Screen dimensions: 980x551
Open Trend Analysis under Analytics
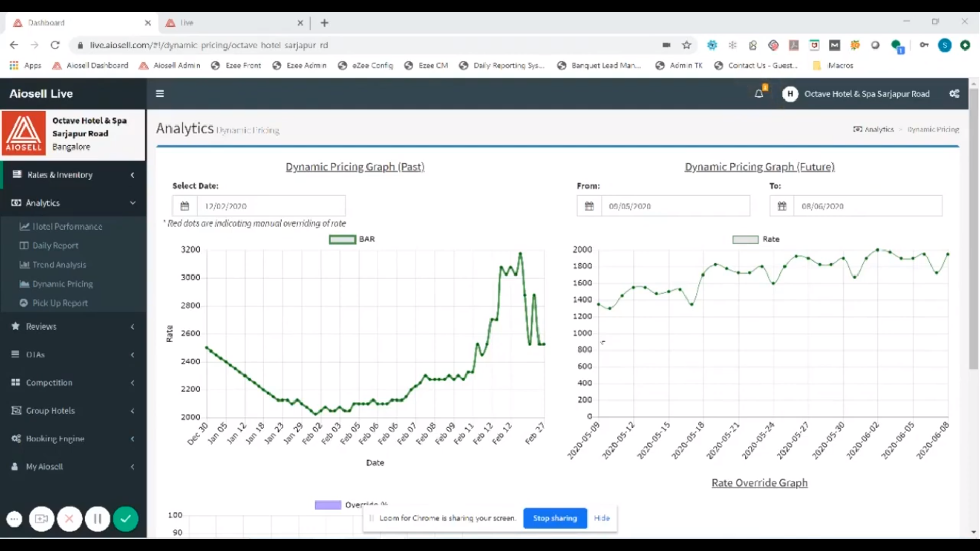point(59,265)
